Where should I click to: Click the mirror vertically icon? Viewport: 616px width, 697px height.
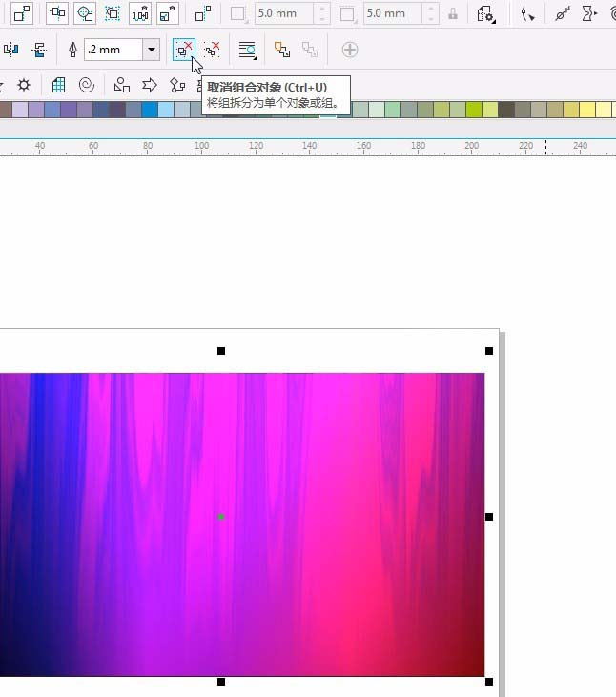point(39,50)
